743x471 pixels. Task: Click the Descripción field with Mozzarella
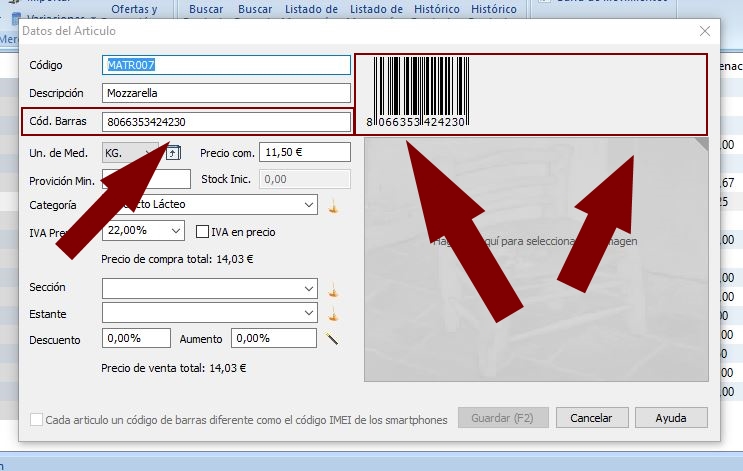coord(226,93)
